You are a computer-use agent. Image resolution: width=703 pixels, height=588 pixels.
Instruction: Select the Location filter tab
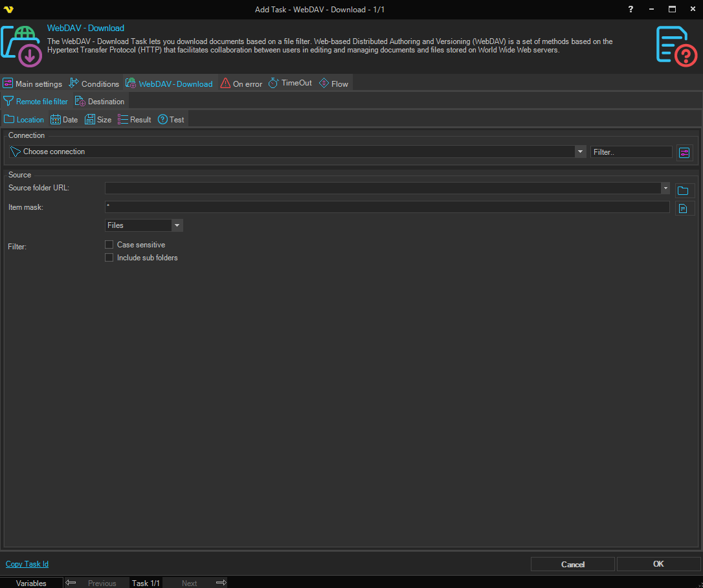[x=24, y=120]
